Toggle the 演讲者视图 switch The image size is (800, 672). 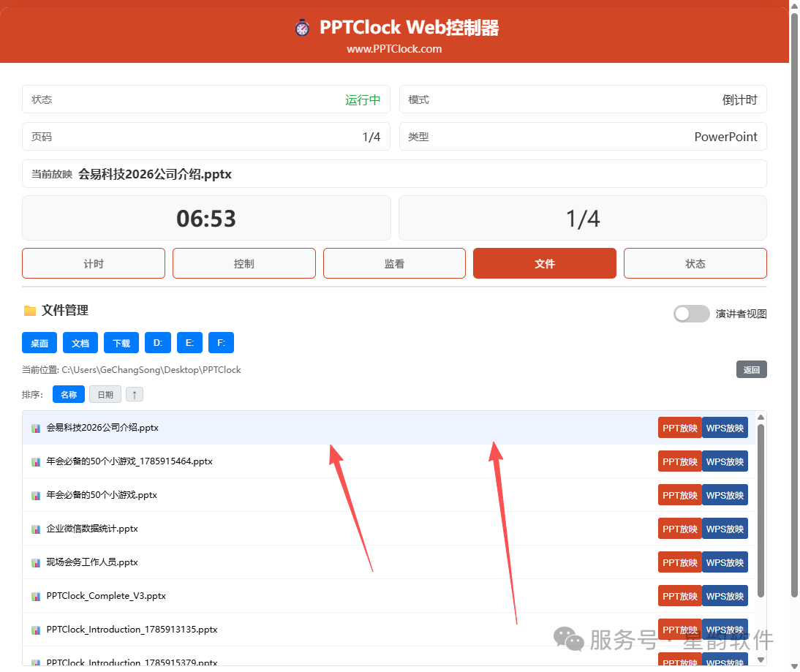click(691, 314)
